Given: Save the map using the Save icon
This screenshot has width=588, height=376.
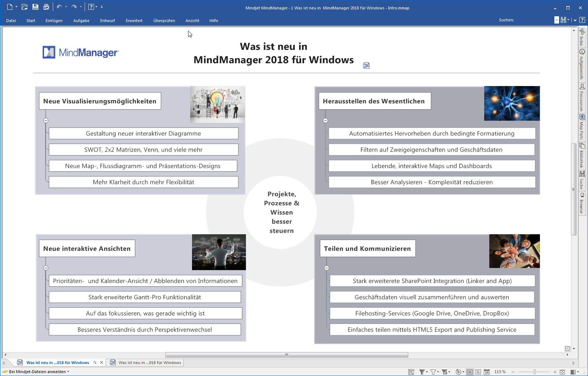Looking at the screenshot, I should [x=35, y=7].
